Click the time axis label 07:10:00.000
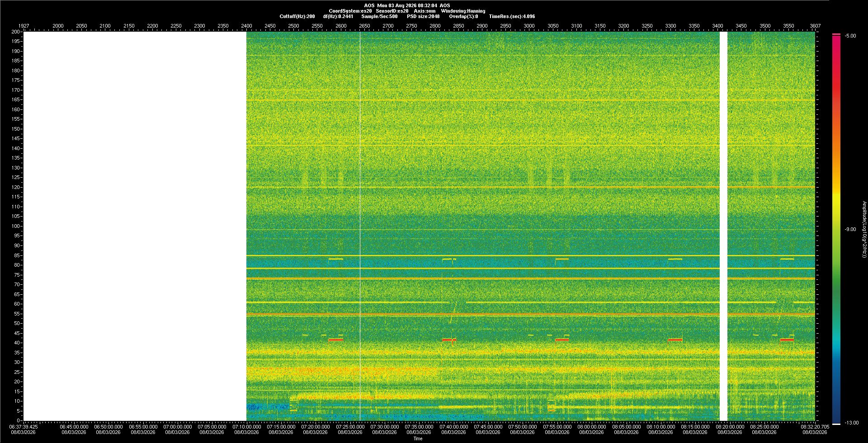The height and width of the screenshot is (443, 868). (246, 427)
